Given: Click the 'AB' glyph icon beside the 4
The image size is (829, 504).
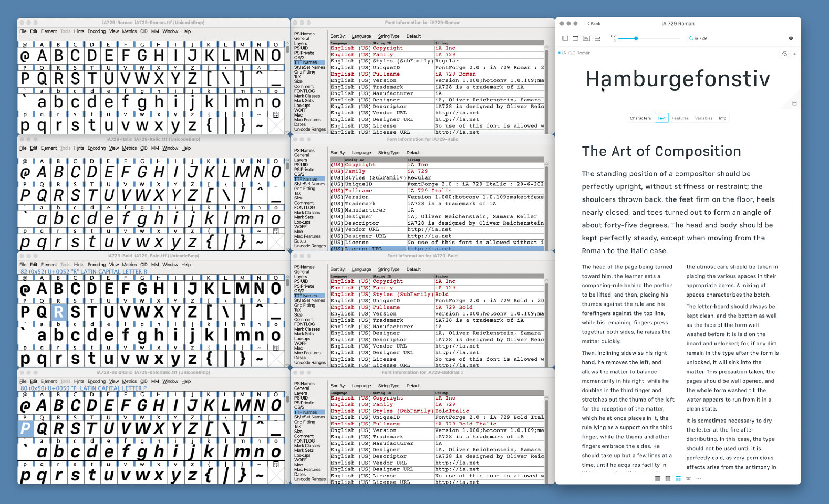Looking at the screenshot, I should coord(784,54).
